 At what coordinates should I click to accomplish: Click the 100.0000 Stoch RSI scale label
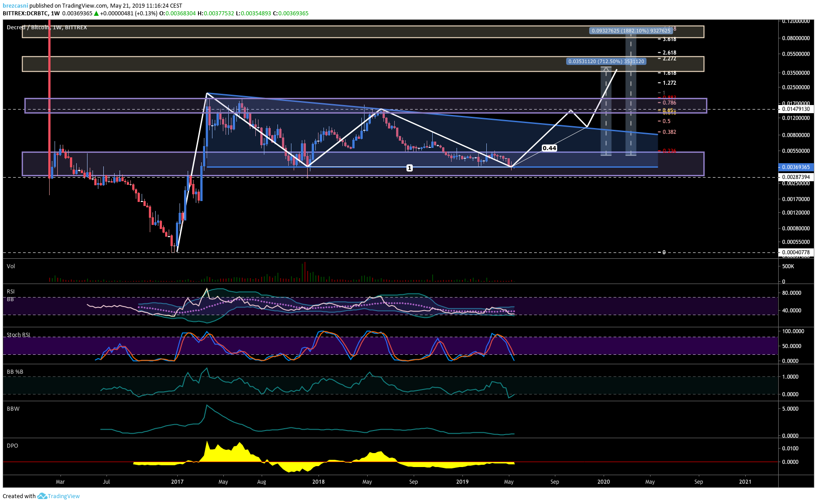tap(793, 331)
